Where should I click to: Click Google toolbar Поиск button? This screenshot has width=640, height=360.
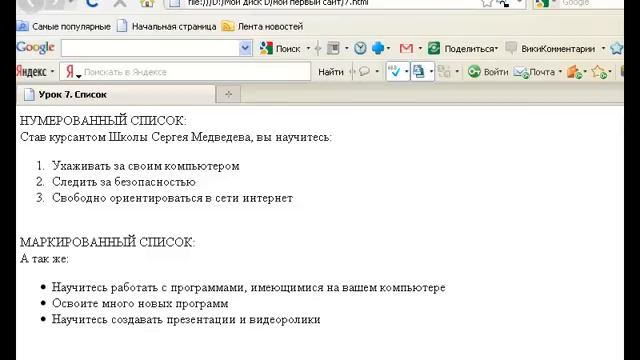pos(280,49)
